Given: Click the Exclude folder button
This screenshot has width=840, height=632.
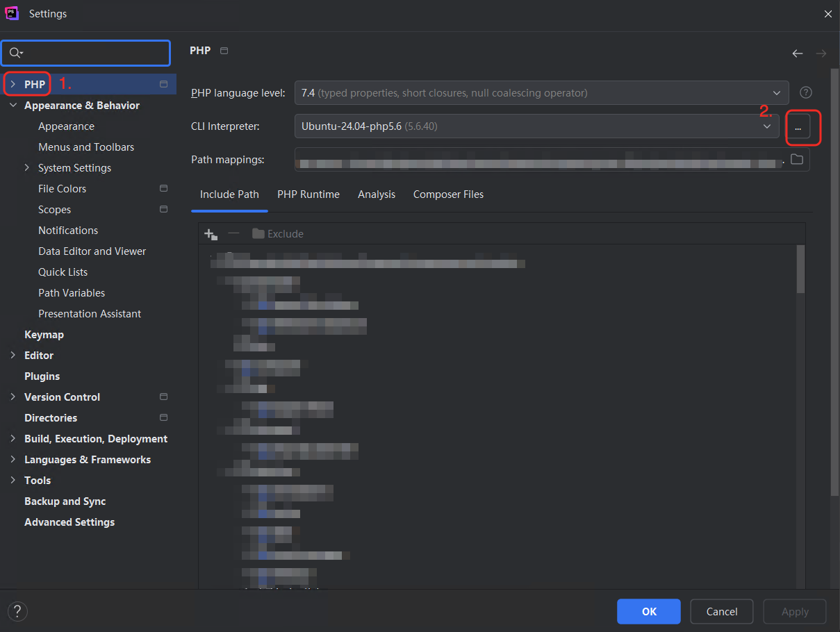Looking at the screenshot, I should 277,234.
